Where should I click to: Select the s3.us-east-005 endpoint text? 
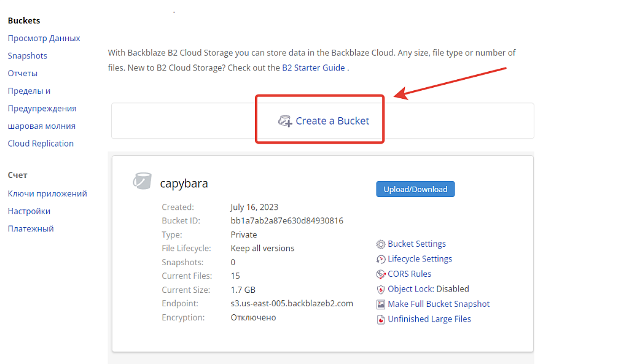tap(292, 303)
